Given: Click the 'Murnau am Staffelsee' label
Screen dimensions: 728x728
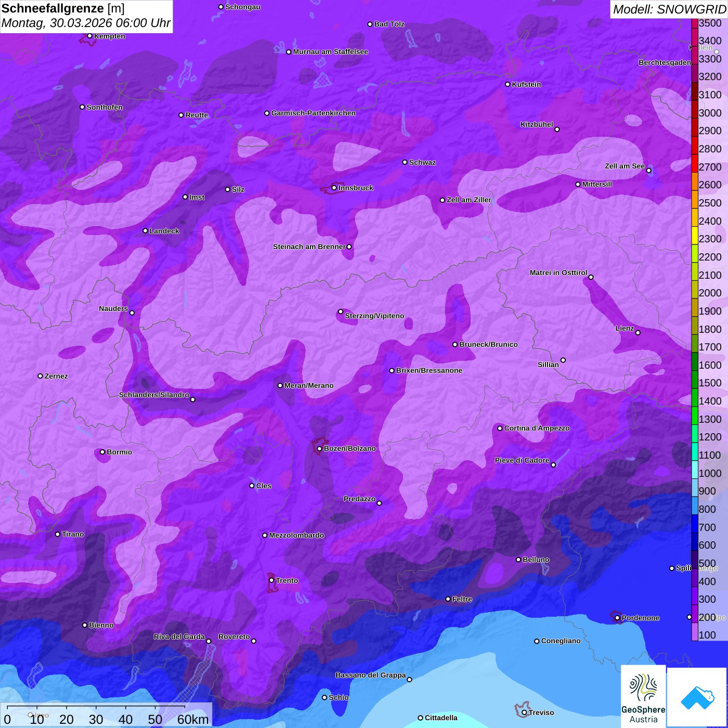Looking at the screenshot, I should click(x=330, y=51).
